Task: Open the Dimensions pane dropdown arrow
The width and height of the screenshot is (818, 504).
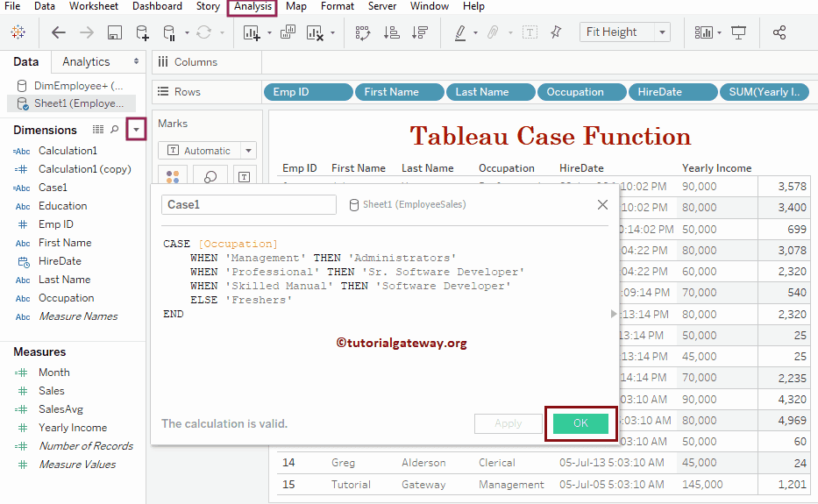Action: [136, 130]
